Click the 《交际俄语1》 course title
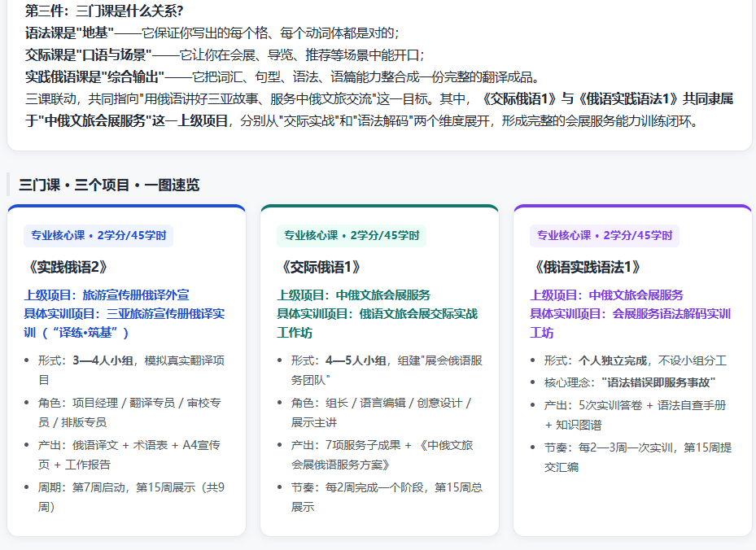 pos(320,267)
